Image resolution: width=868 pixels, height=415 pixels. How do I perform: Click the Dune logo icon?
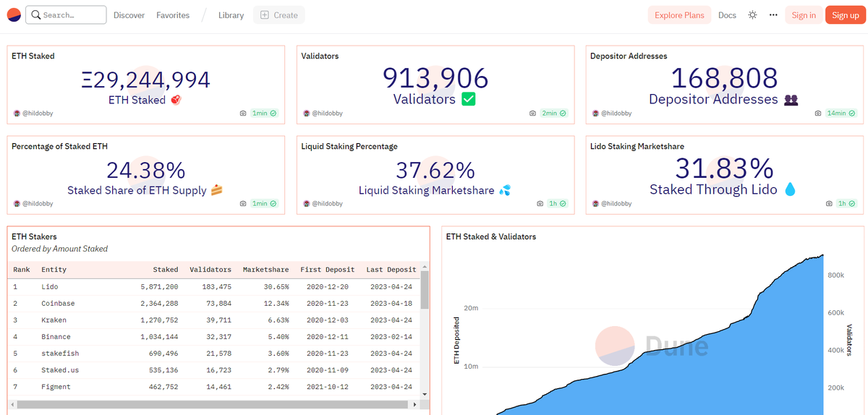pyautogui.click(x=14, y=14)
